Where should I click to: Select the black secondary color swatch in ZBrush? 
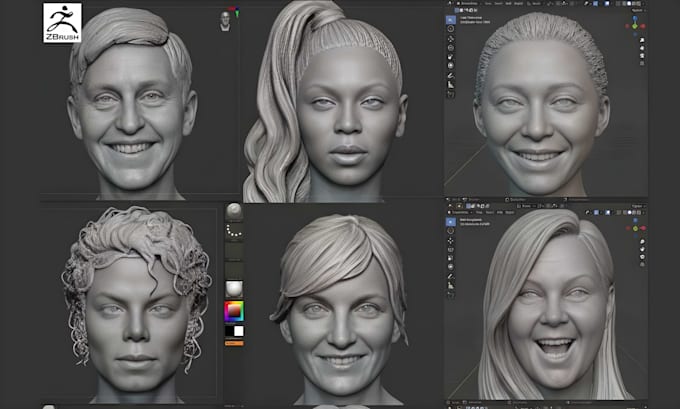click(x=229, y=331)
